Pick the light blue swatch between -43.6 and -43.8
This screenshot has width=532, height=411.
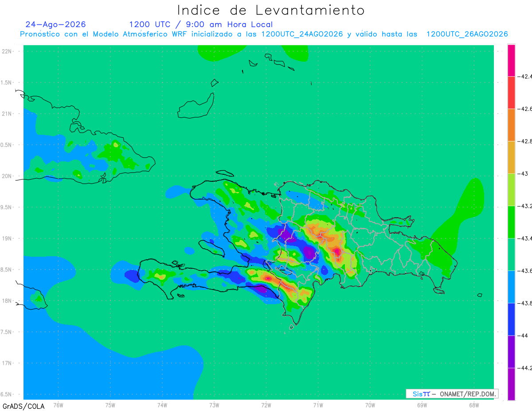tap(511, 287)
